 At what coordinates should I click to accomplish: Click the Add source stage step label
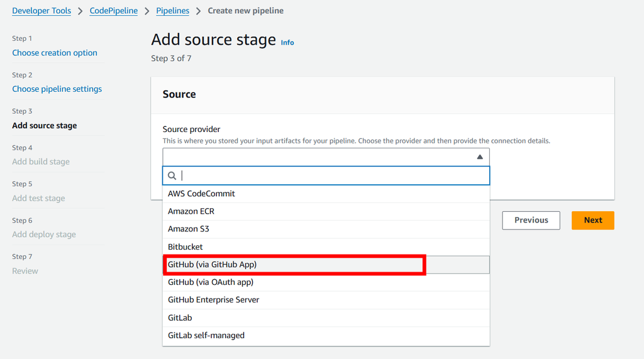[45, 125]
